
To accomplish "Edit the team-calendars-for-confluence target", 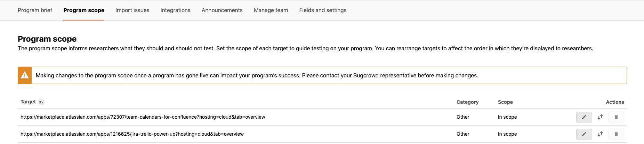I will [584, 117].
